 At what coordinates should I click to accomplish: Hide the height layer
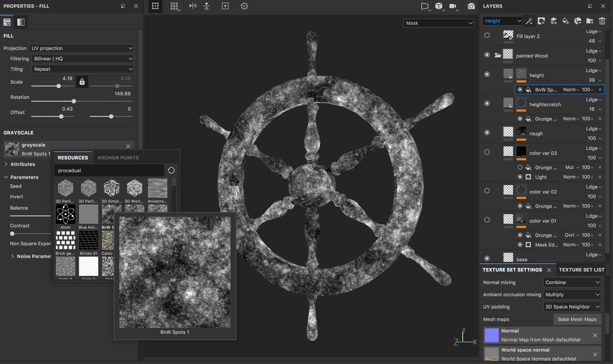tap(487, 74)
